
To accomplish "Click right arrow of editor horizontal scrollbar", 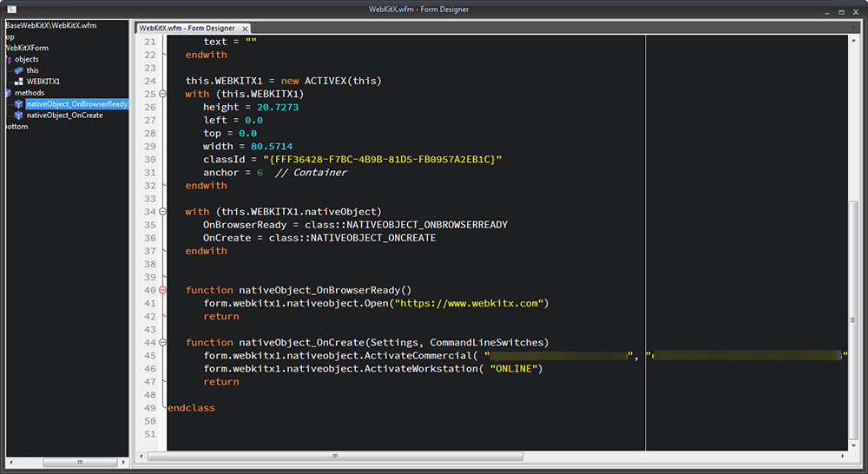I will pyautogui.click(x=843, y=456).
